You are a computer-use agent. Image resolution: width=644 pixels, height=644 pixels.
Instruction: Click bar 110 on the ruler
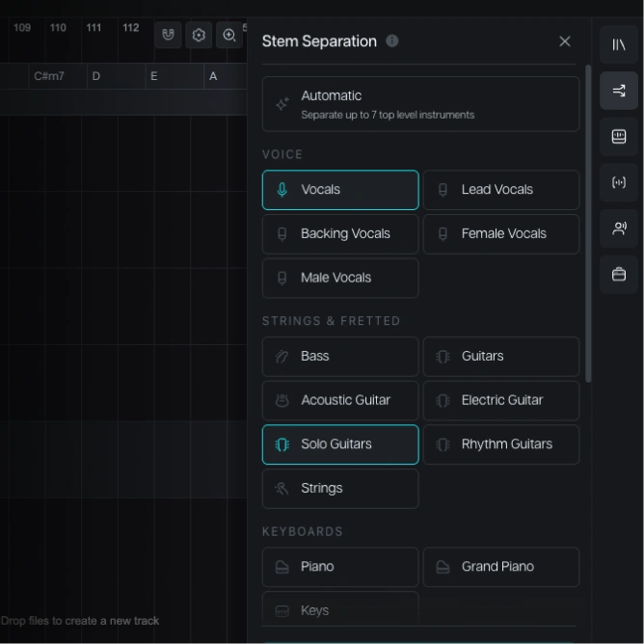coord(58,28)
